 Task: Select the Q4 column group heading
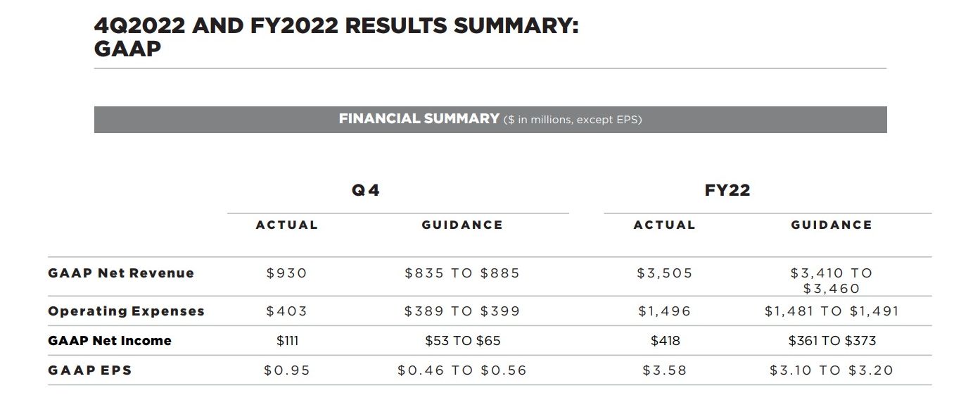(x=366, y=190)
